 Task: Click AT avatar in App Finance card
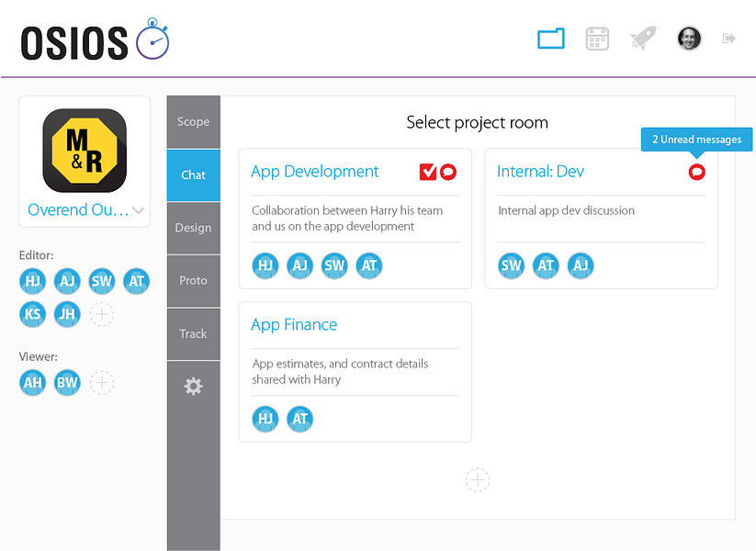[x=299, y=419]
